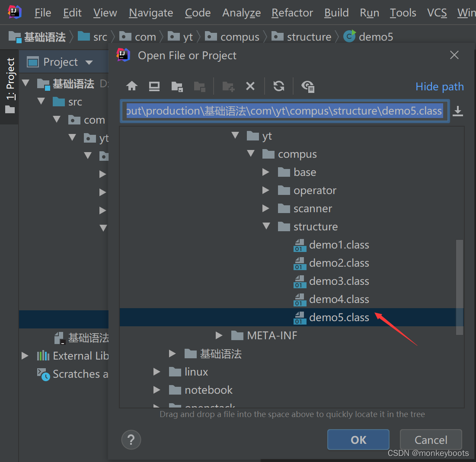This screenshot has width=476, height=462.
Task: Click the OK button
Action: (358, 440)
